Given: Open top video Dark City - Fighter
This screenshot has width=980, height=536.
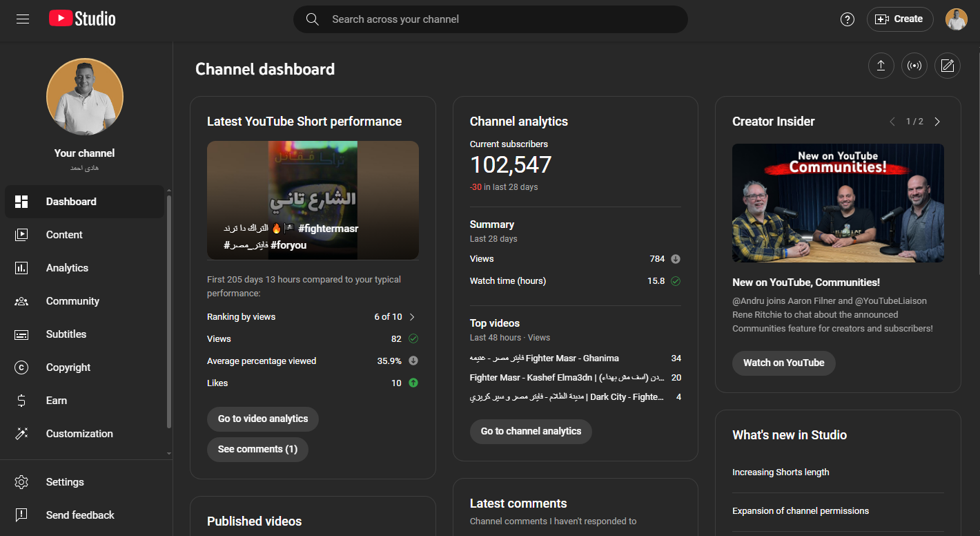Looking at the screenshot, I should click(x=567, y=397).
